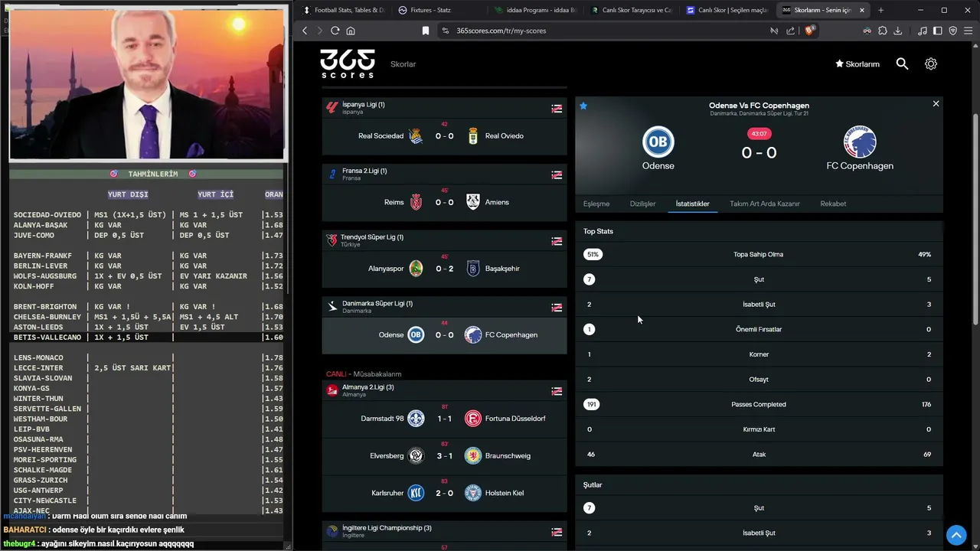Screen dimensions: 980x551
Task: Open the 365scores search magnifier
Action: [902, 64]
